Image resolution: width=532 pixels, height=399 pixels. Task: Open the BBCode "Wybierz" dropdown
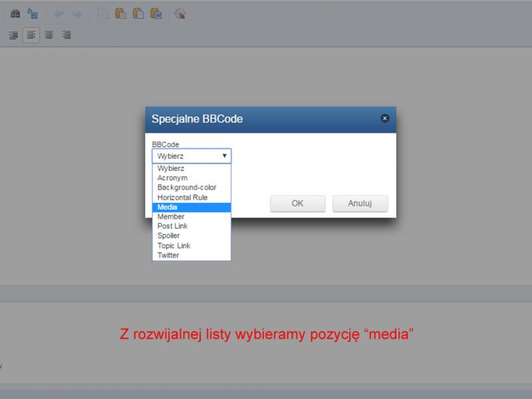(x=192, y=156)
